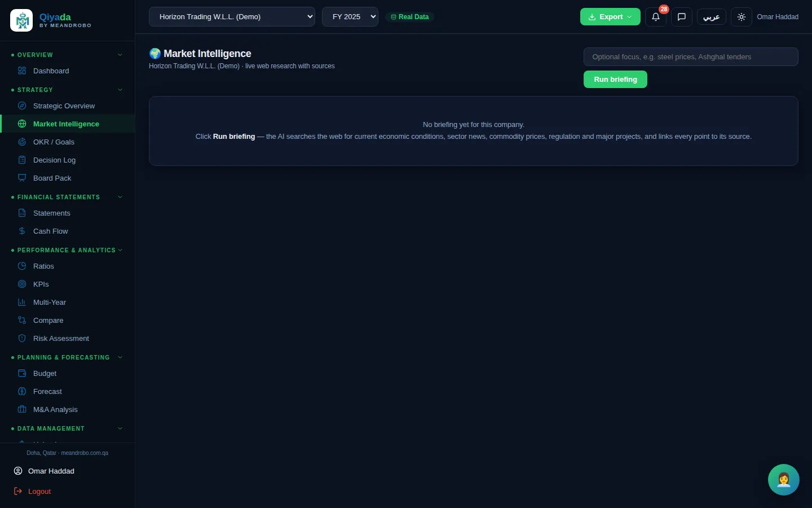Click the Cash Flow dollar icon
This screenshot has height=508, width=812.
click(x=22, y=231)
